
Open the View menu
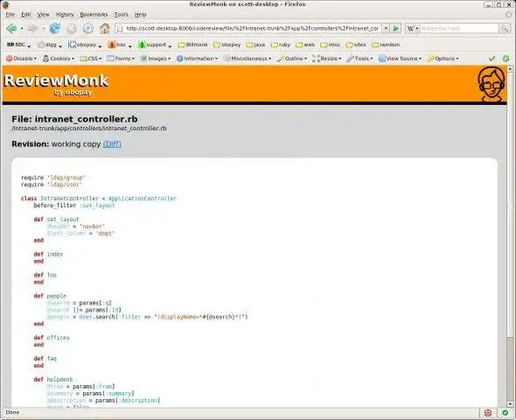[x=43, y=15]
